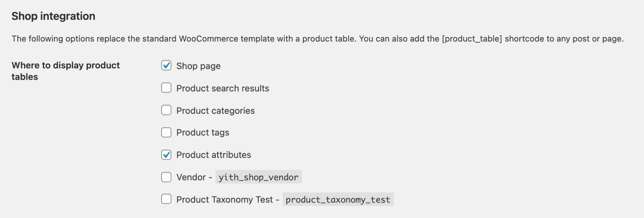Click the [product_table] shortcode text
This screenshot has width=644, height=218.
(472, 39)
